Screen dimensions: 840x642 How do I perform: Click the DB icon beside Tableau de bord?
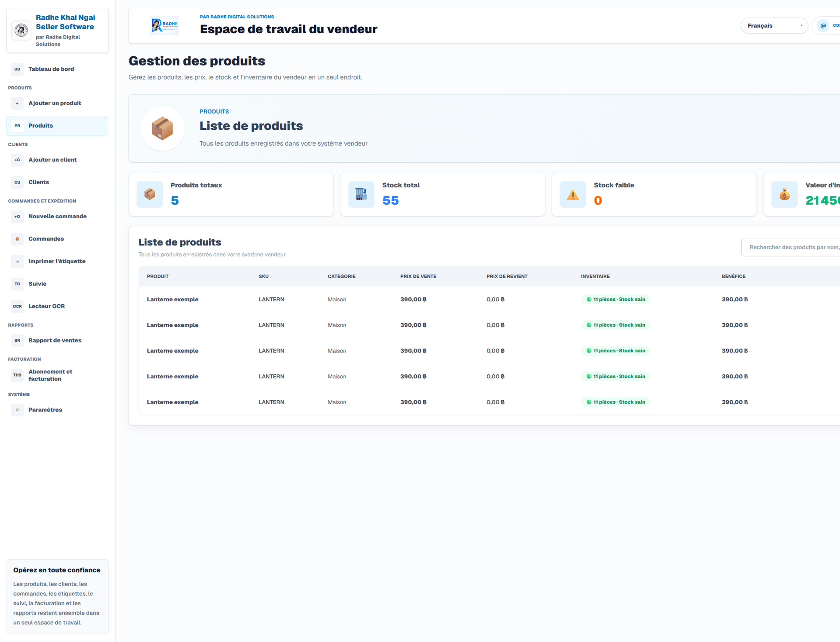pos(17,69)
